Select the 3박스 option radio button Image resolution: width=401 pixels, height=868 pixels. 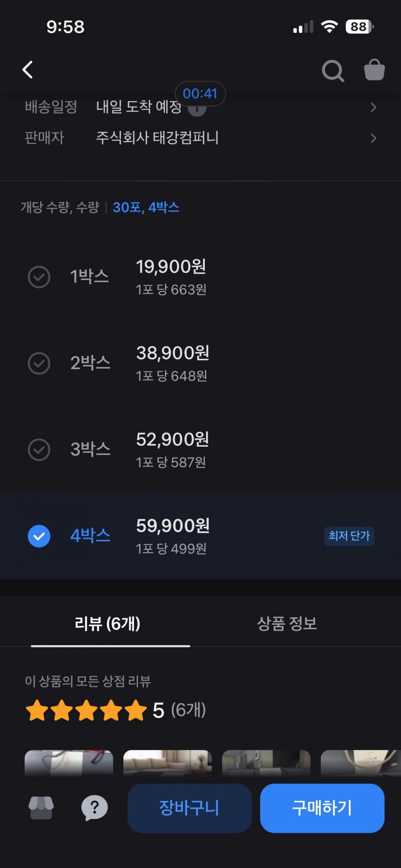coord(39,449)
